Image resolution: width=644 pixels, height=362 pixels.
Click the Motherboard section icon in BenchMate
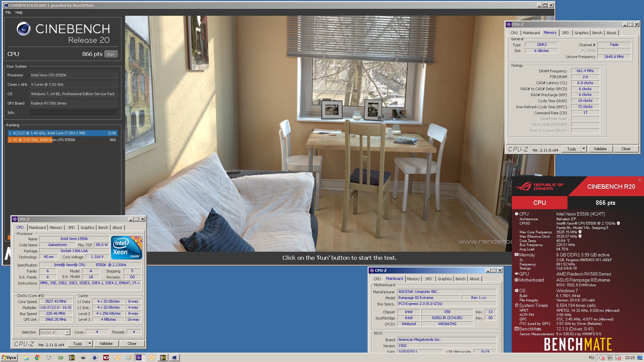click(517, 280)
